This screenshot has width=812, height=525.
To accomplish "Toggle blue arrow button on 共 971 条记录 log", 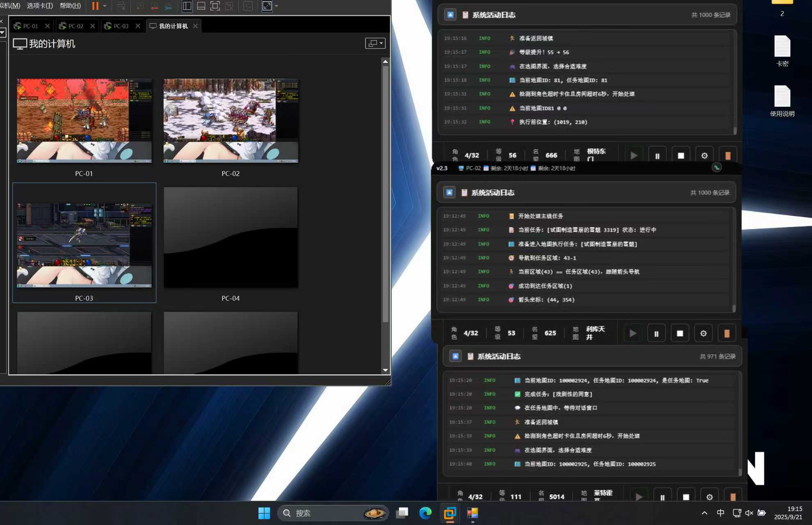I will click(x=455, y=356).
